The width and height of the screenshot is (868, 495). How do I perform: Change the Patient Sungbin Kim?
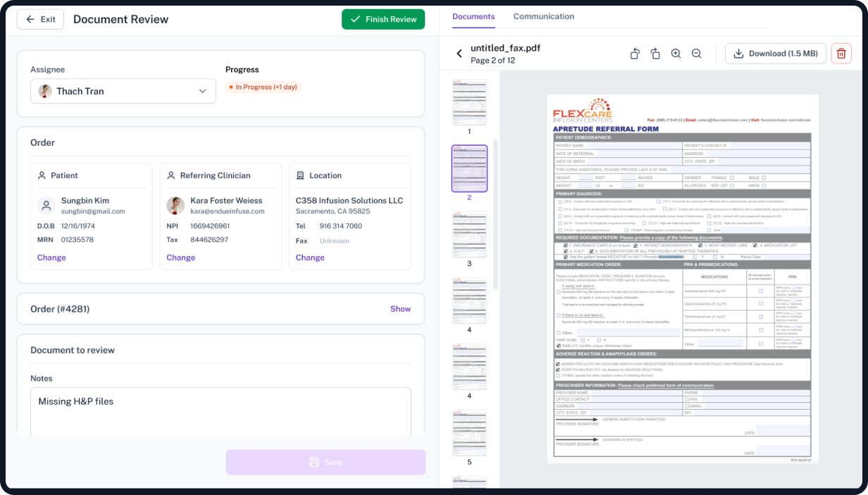pyautogui.click(x=51, y=258)
